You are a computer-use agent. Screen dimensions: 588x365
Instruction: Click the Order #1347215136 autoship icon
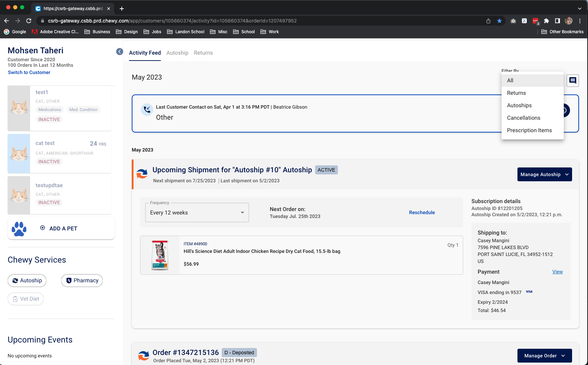pyautogui.click(x=144, y=356)
